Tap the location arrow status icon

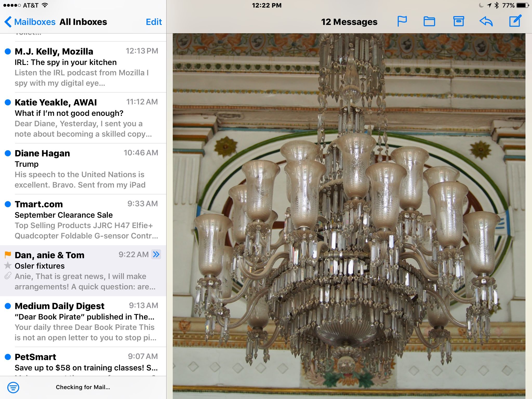point(489,5)
